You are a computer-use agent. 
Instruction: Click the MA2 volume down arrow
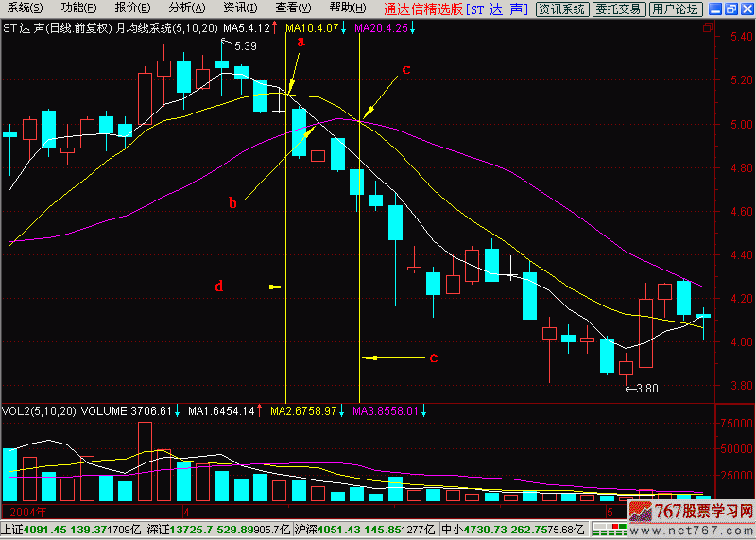click(342, 411)
